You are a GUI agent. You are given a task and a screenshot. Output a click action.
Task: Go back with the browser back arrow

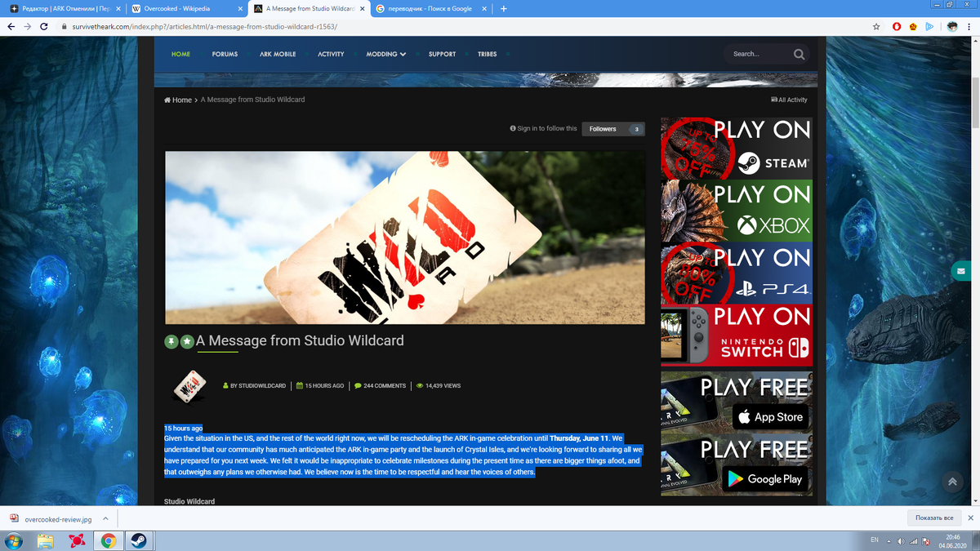coord(11,26)
